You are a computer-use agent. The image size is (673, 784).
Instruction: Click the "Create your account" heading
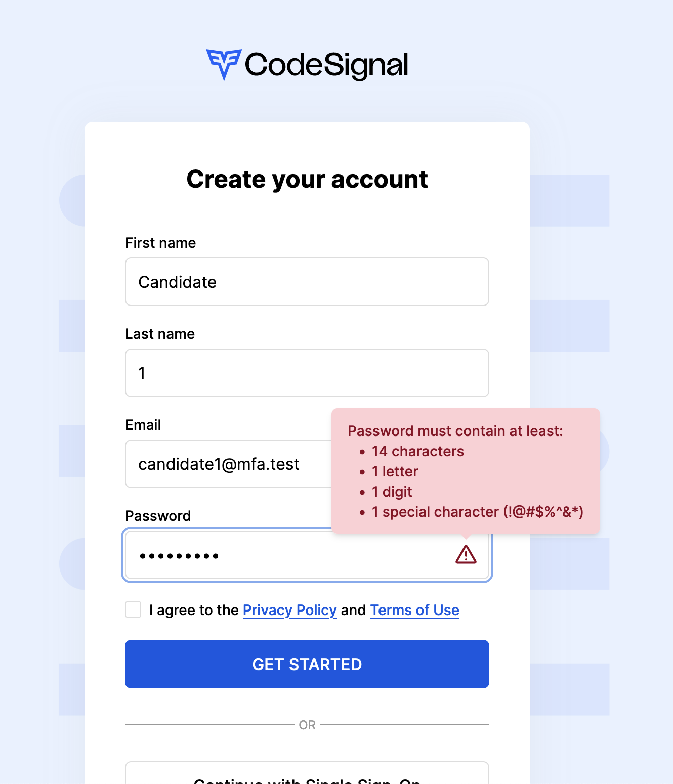coord(307,179)
